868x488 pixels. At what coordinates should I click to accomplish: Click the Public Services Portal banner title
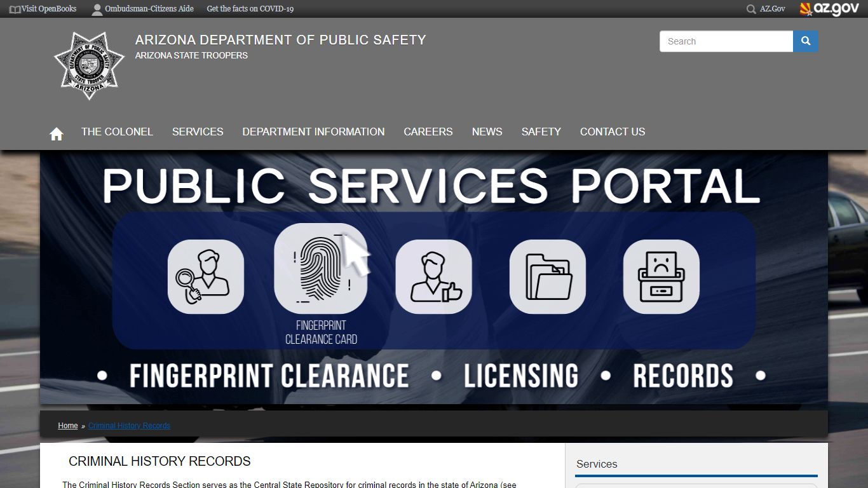pos(431,186)
